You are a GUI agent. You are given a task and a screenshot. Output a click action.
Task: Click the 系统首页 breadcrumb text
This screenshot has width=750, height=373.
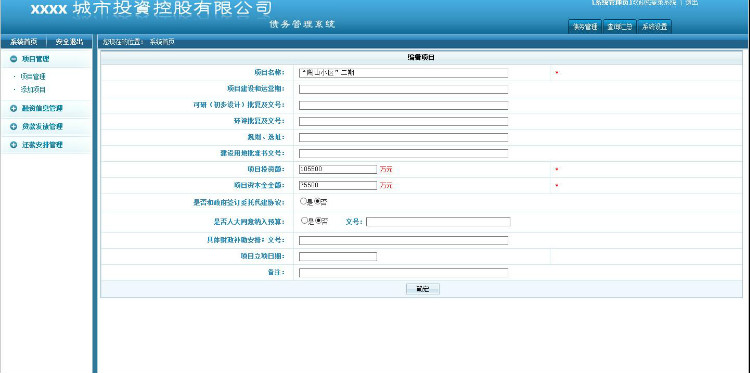click(x=162, y=42)
